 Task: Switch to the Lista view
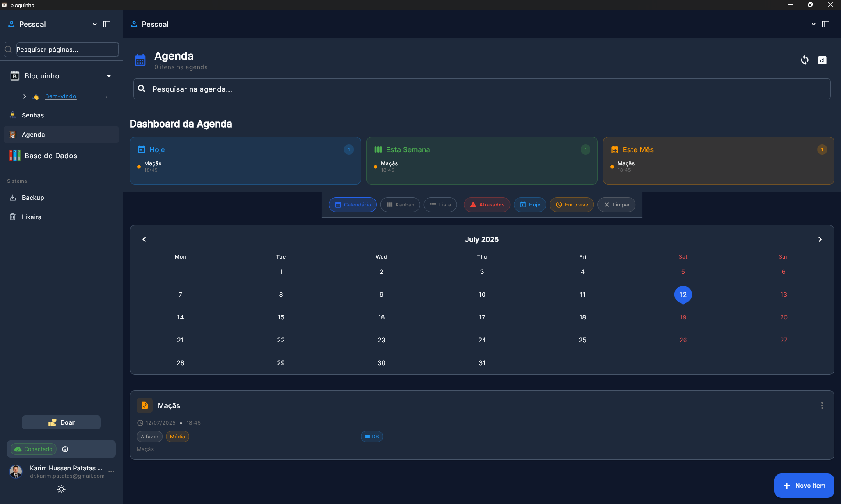point(440,205)
